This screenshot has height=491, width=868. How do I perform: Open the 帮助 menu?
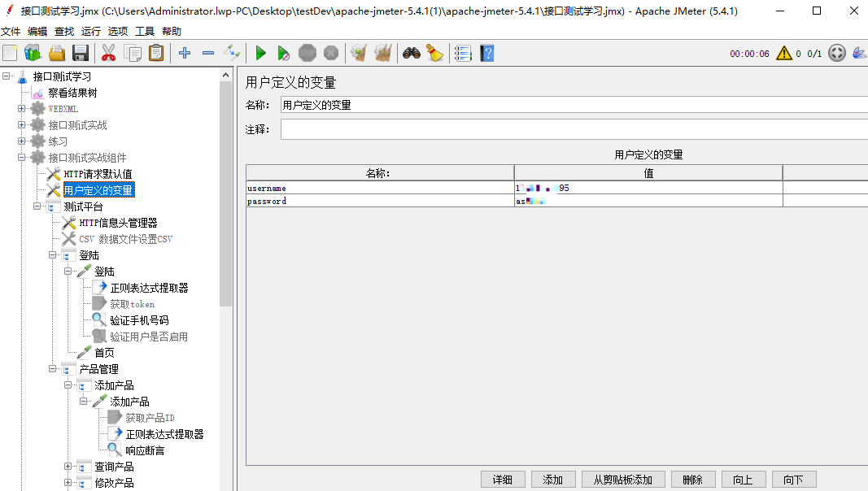172,32
